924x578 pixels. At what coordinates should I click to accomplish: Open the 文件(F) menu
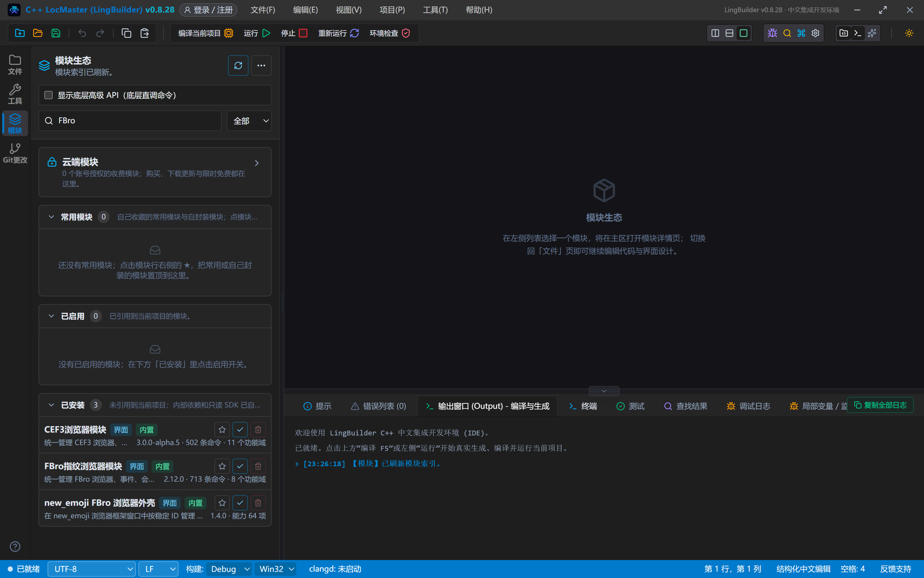(263, 10)
